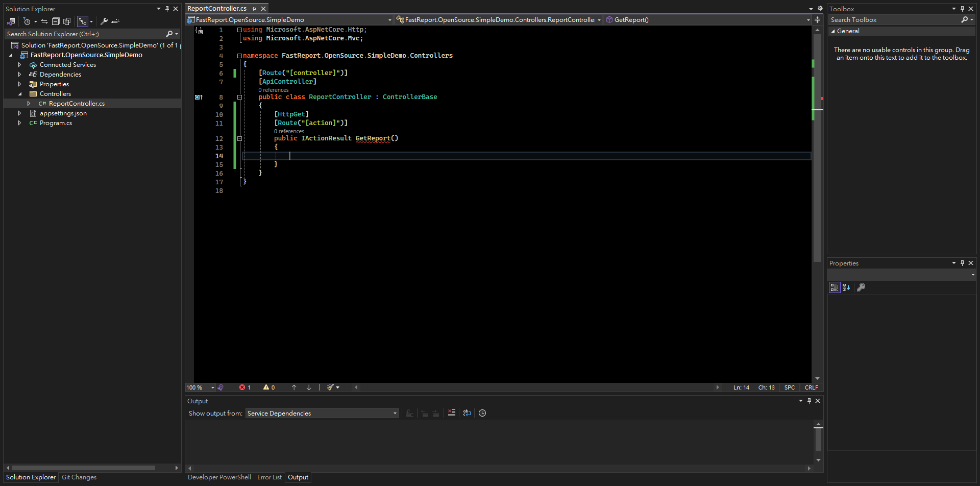Expand the appsettings.json node

(x=19, y=113)
